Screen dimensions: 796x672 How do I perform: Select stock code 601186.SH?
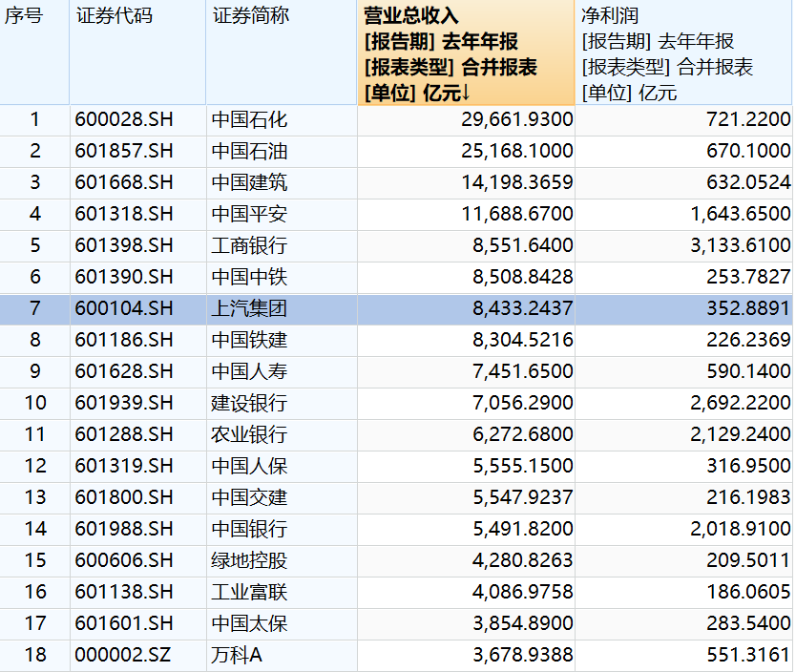point(124,340)
